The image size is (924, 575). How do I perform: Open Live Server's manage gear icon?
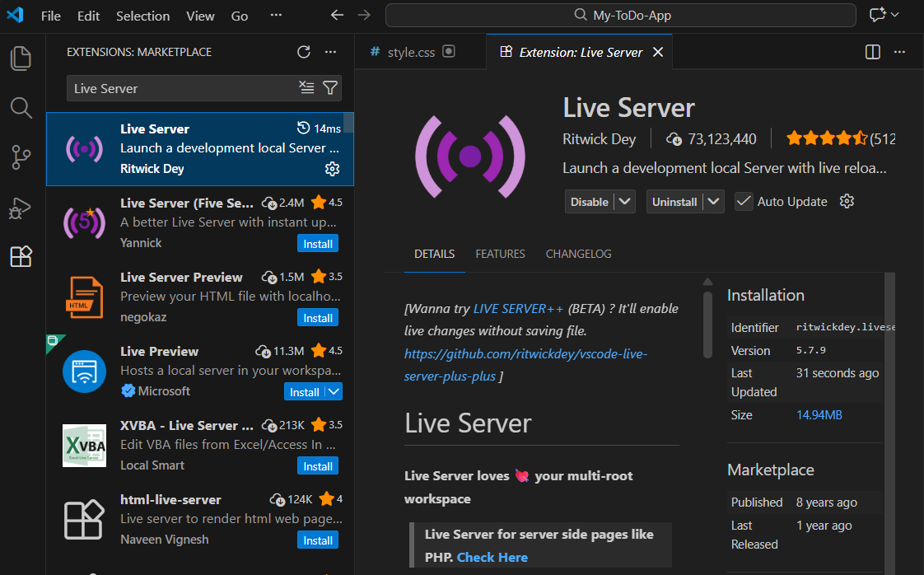coord(332,168)
